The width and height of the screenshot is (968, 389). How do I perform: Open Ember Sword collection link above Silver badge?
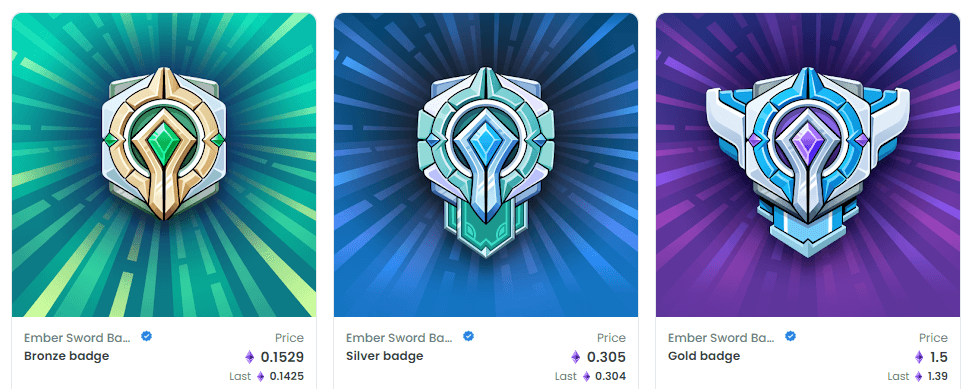pos(399,338)
